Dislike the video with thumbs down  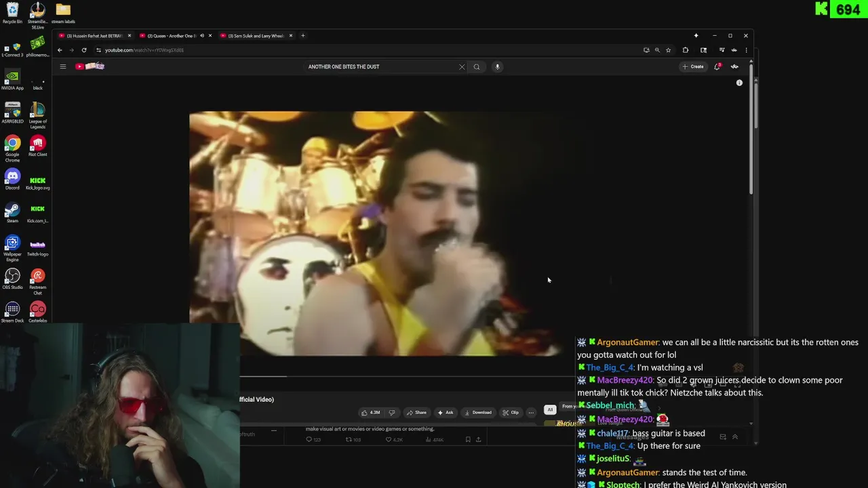click(x=391, y=412)
